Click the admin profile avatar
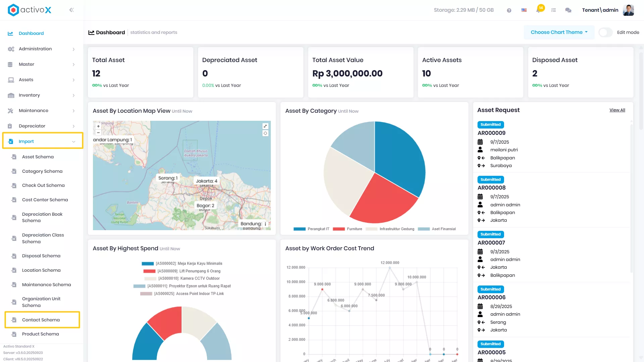Image resolution: width=644 pixels, height=362 pixels. (628, 10)
